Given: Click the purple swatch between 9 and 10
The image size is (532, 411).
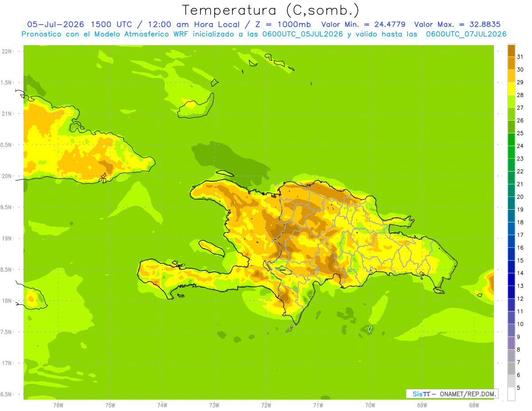Looking at the screenshot, I should (x=512, y=330).
